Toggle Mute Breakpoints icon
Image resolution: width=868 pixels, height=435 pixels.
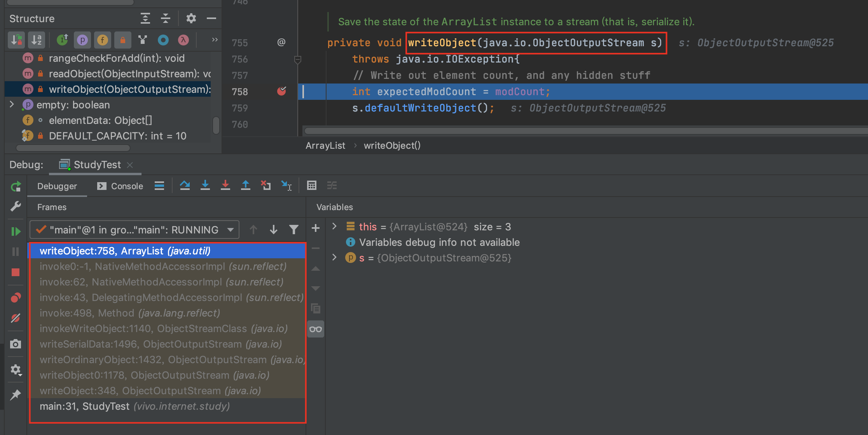click(16, 318)
